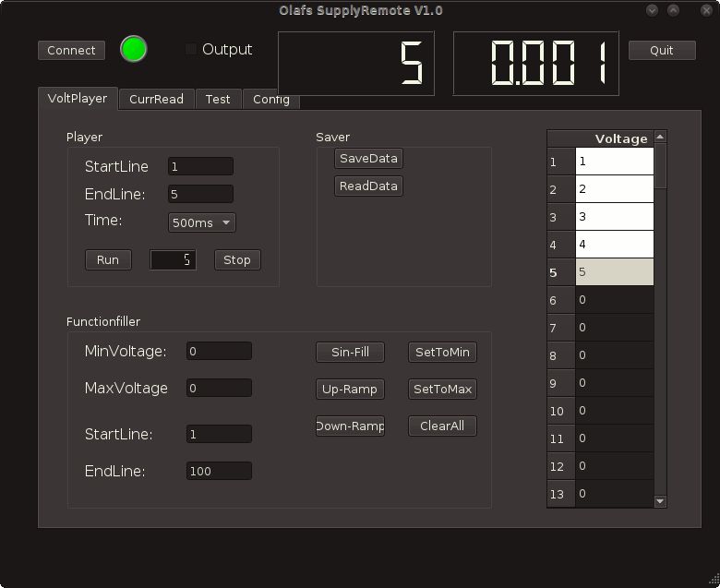Switch to the CurrRead tab

click(156, 99)
